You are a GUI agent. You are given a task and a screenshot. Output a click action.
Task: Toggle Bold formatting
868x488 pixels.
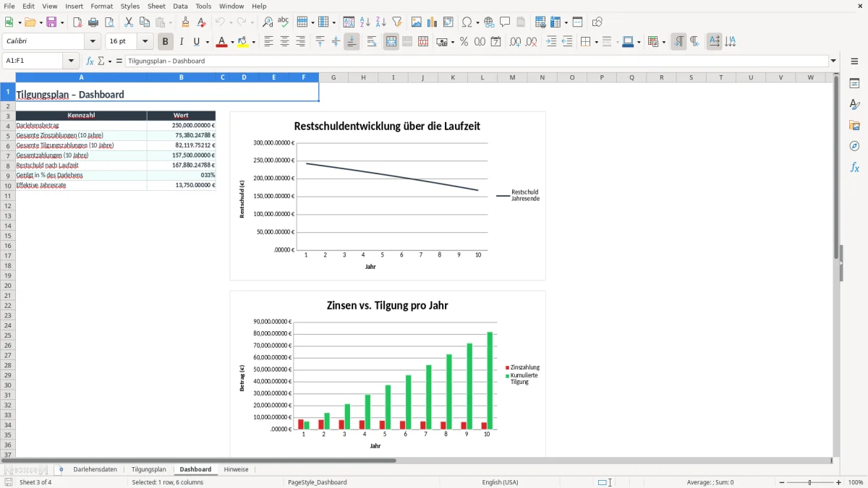[166, 42]
